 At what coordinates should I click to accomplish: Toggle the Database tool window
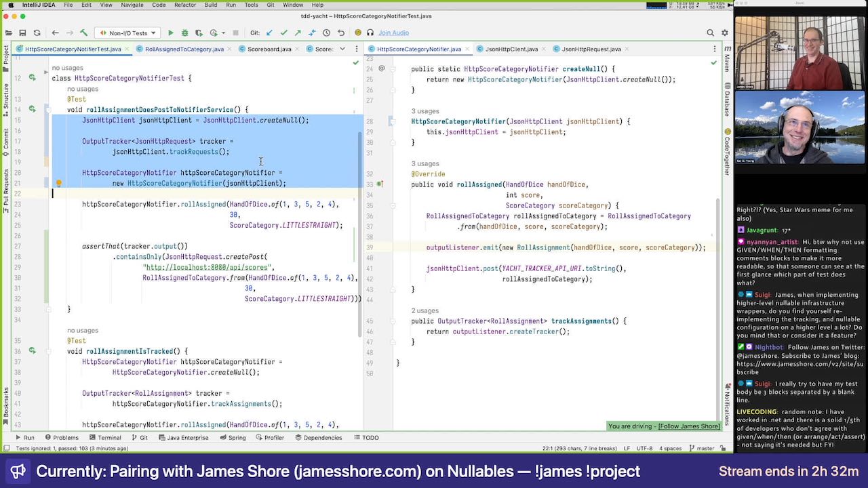coord(727,100)
